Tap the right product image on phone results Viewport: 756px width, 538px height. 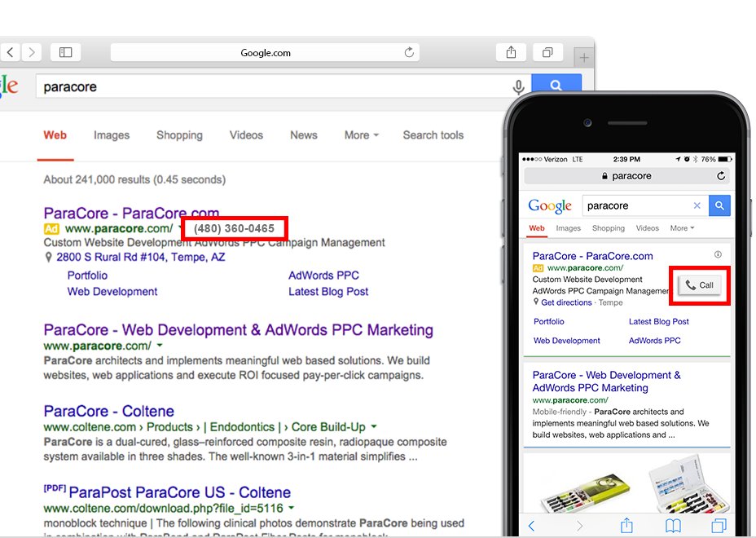[x=688, y=483]
